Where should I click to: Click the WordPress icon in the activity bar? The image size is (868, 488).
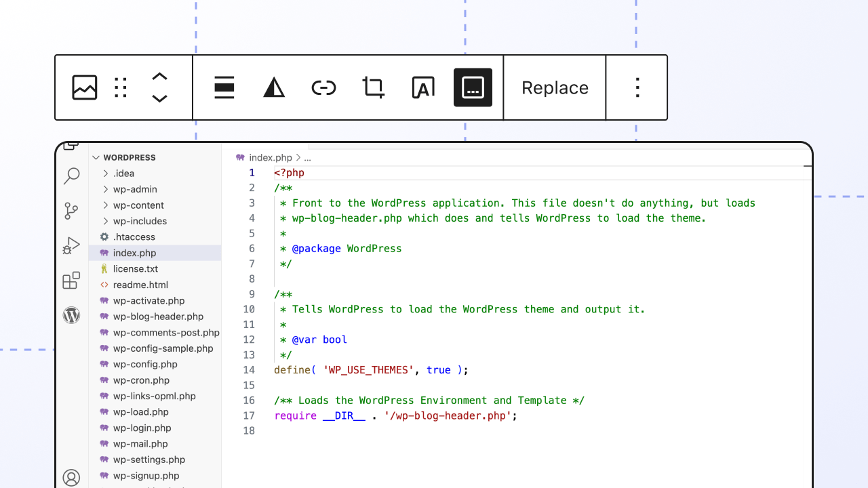click(x=71, y=314)
